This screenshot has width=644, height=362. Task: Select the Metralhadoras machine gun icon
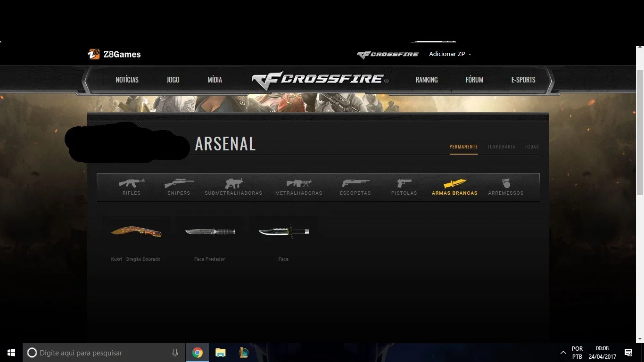pos(299,183)
